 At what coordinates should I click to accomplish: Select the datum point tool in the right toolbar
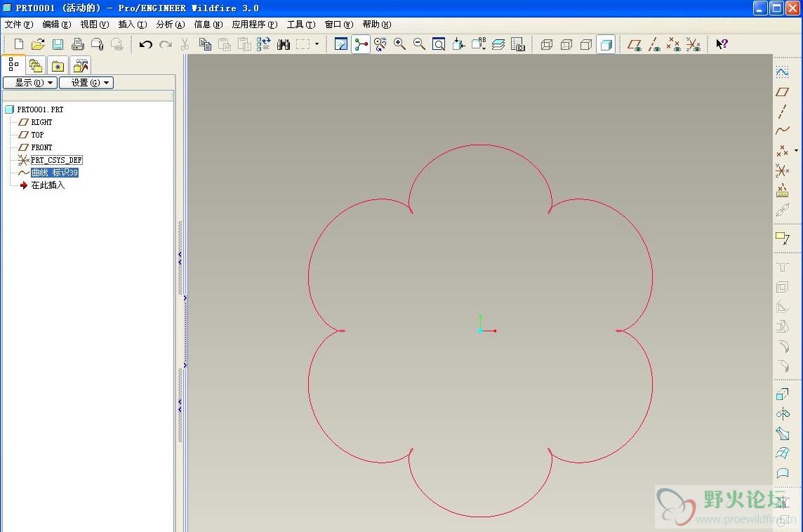point(782,150)
